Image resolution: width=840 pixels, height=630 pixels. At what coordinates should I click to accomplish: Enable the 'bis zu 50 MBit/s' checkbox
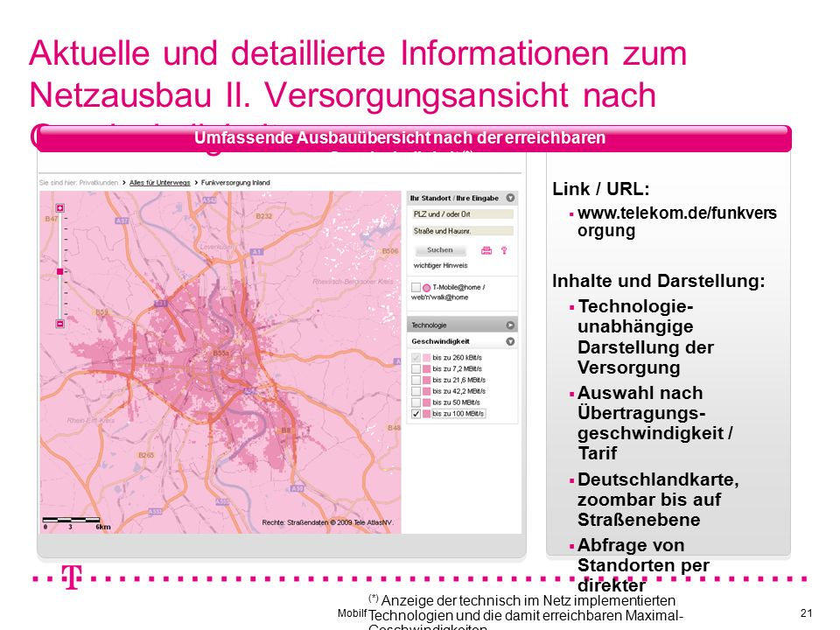point(416,402)
